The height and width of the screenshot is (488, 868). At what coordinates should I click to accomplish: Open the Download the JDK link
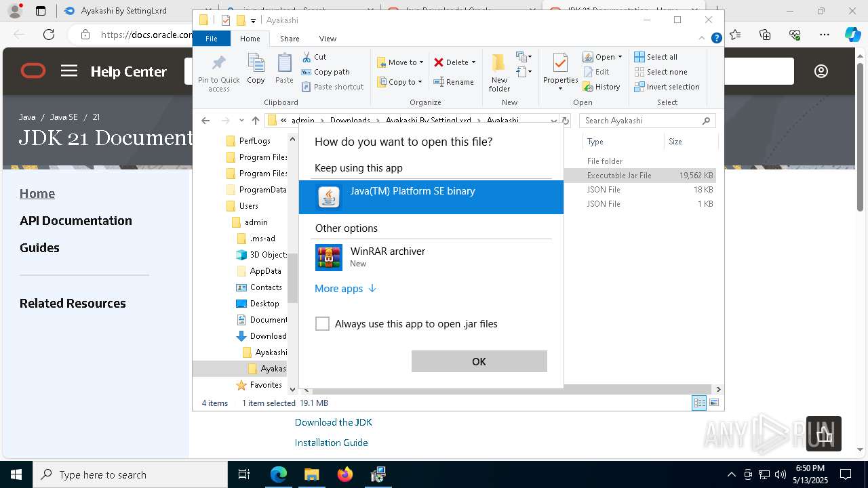coord(333,422)
